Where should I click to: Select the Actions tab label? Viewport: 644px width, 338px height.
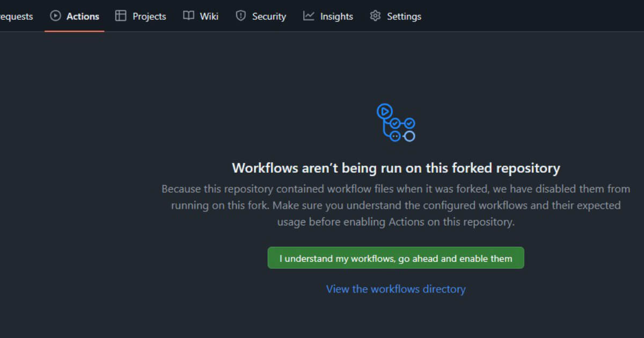point(83,17)
